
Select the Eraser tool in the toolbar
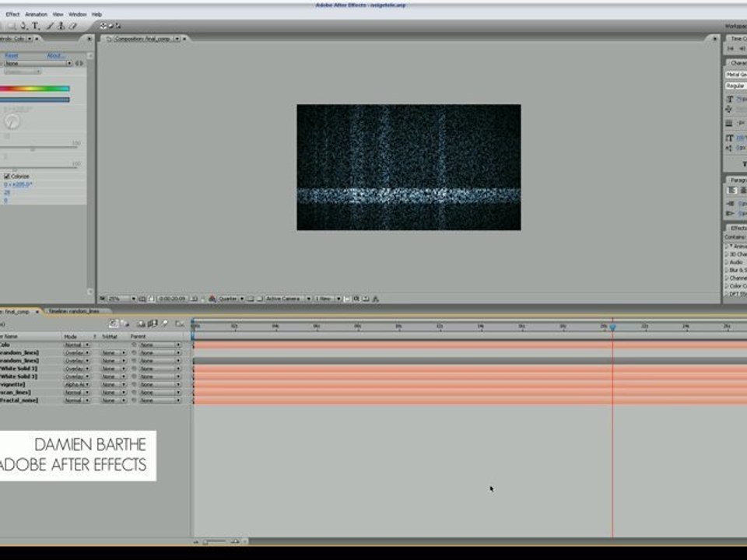73,26
